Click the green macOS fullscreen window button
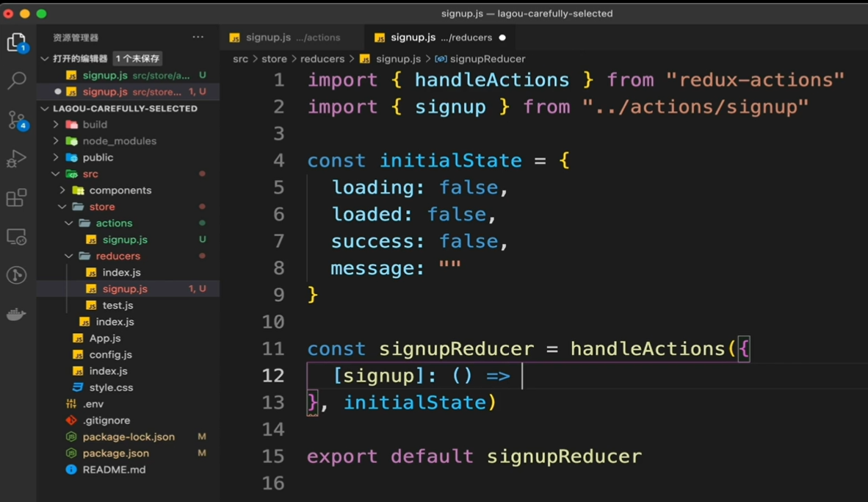Screen dimensions: 868x502 42,13
